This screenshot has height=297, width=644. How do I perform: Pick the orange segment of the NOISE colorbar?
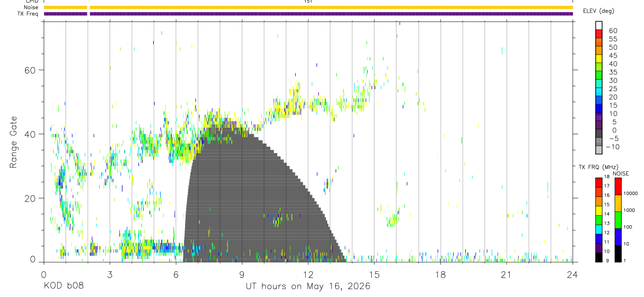pyautogui.click(x=618, y=203)
